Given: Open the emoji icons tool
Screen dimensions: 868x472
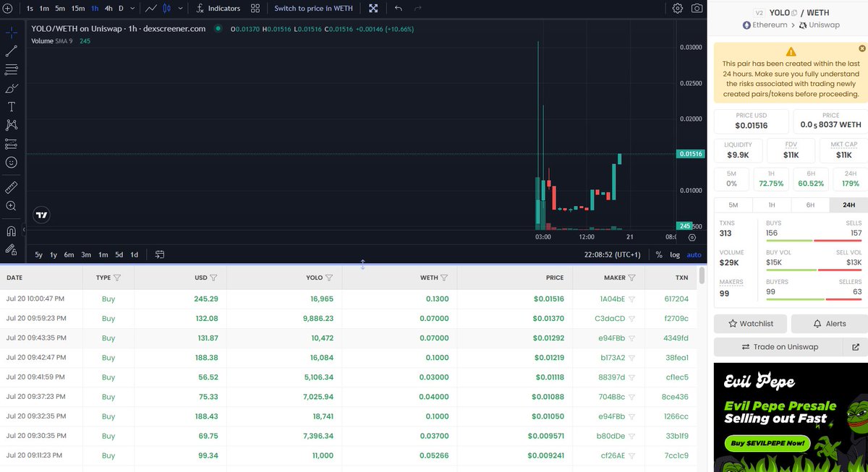Looking at the screenshot, I should coord(12,163).
